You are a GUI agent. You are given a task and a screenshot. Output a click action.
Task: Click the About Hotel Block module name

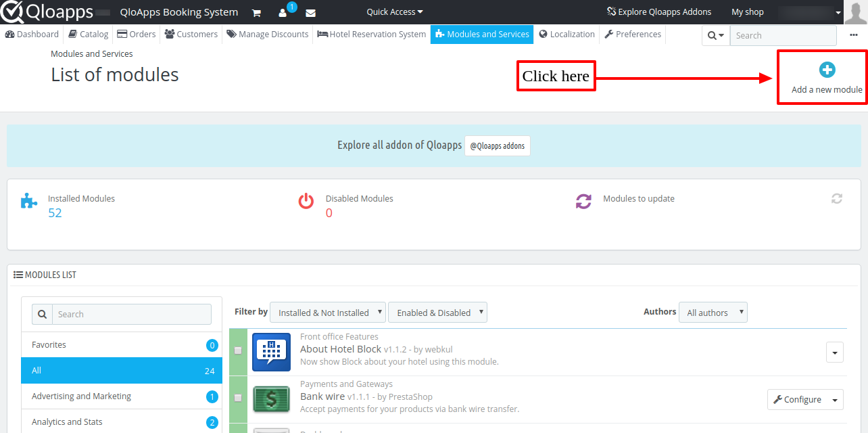pos(341,349)
